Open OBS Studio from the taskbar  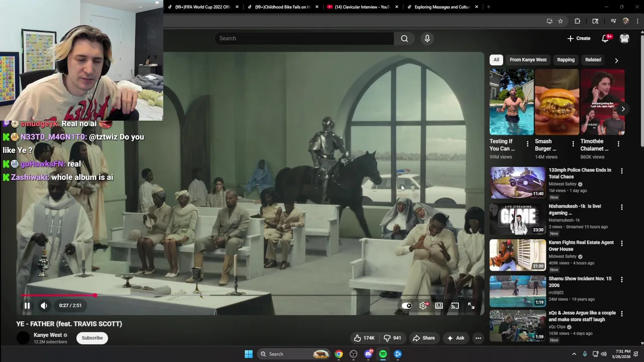tap(354, 354)
